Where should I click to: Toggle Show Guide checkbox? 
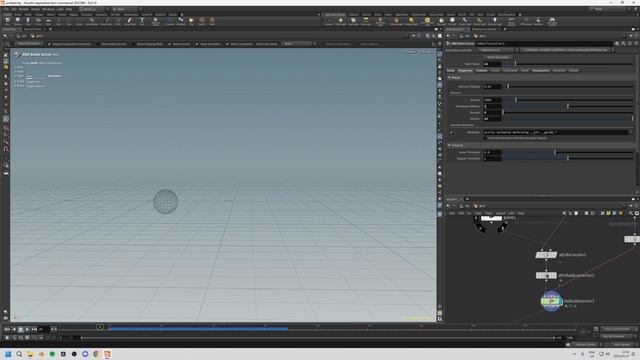pyautogui.click(x=170, y=44)
